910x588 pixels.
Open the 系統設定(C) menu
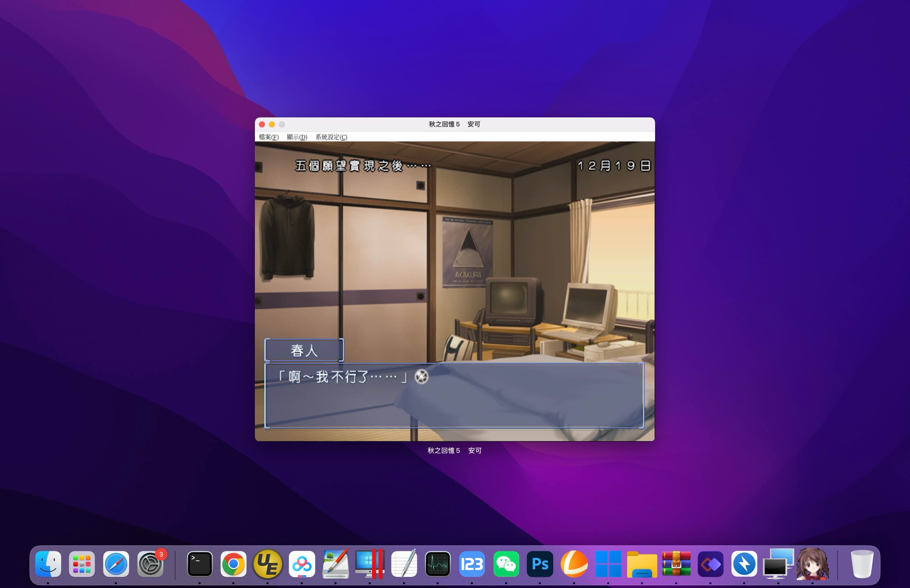331,137
